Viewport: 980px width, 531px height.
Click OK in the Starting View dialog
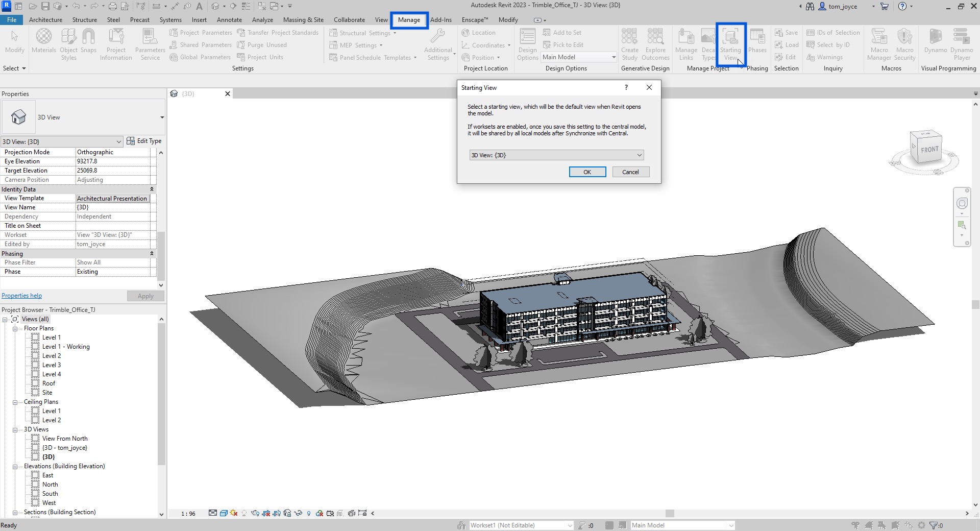pos(587,172)
